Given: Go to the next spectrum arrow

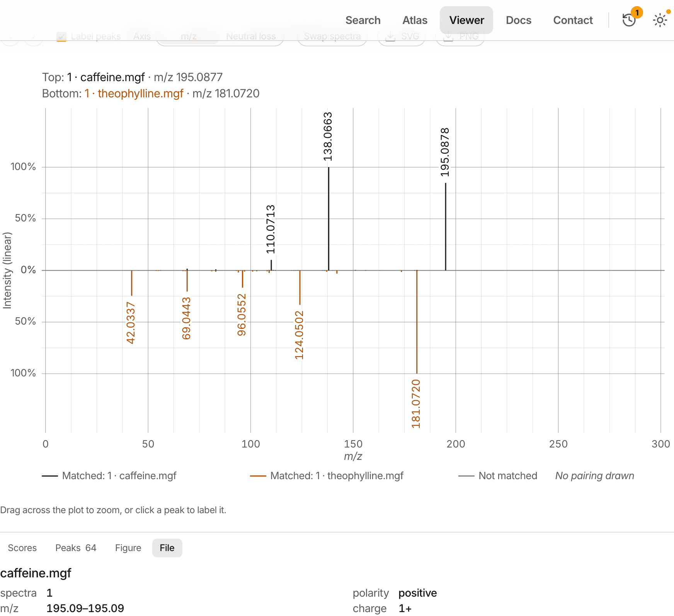Looking at the screenshot, I should (x=34, y=37).
